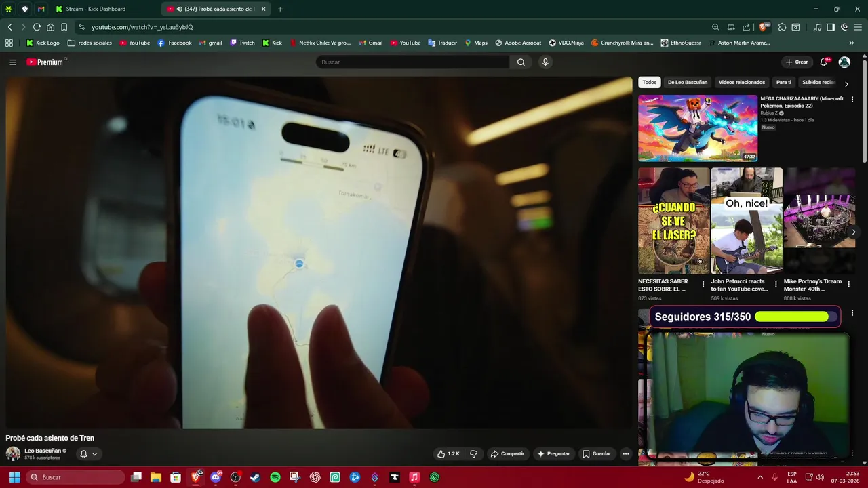This screenshot has height=488, width=868.
Task: Open Brave main menu
Action: [858, 27]
